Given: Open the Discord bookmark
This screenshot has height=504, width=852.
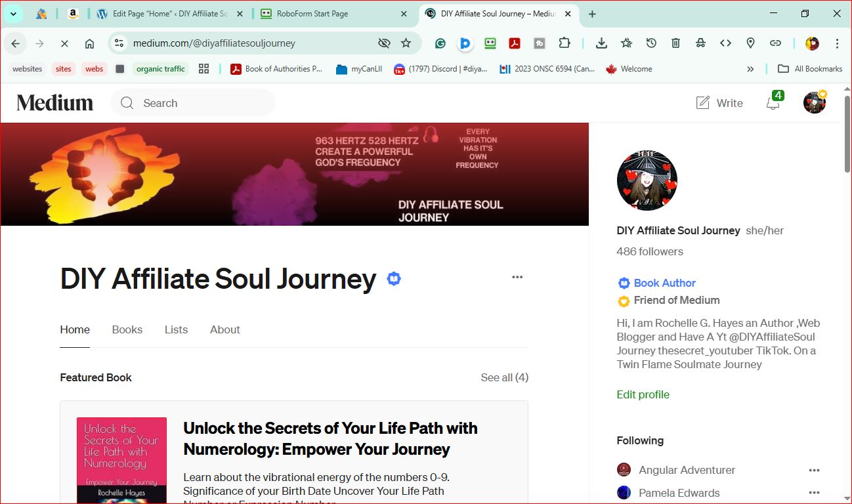Looking at the screenshot, I should point(440,69).
